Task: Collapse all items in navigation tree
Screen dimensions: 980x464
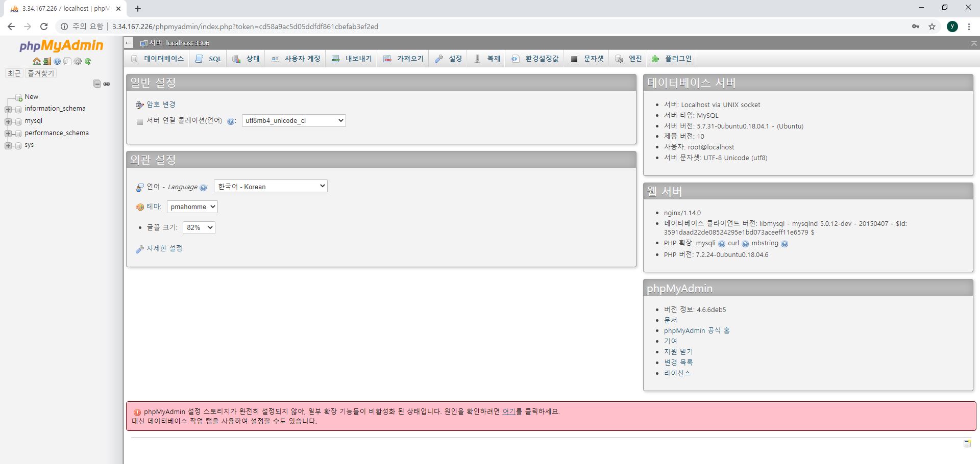Action: (96, 84)
